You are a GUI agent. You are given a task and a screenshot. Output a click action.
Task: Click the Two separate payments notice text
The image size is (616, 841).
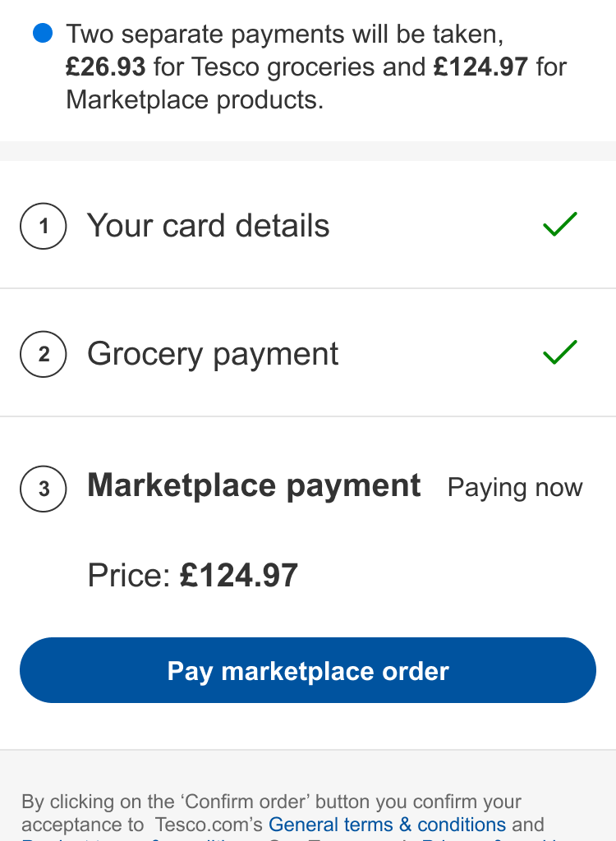[284, 34]
